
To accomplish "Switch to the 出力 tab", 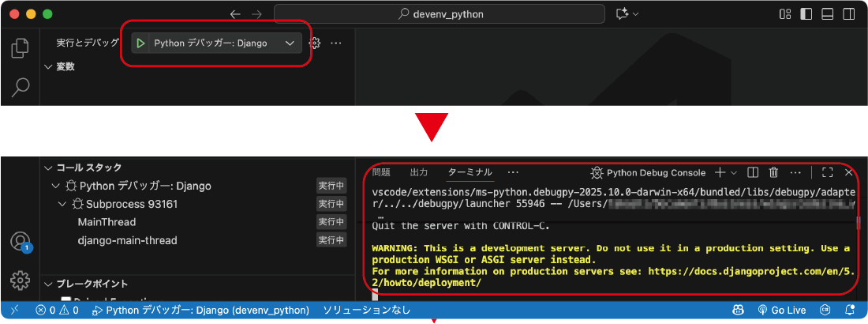I will pos(418,172).
